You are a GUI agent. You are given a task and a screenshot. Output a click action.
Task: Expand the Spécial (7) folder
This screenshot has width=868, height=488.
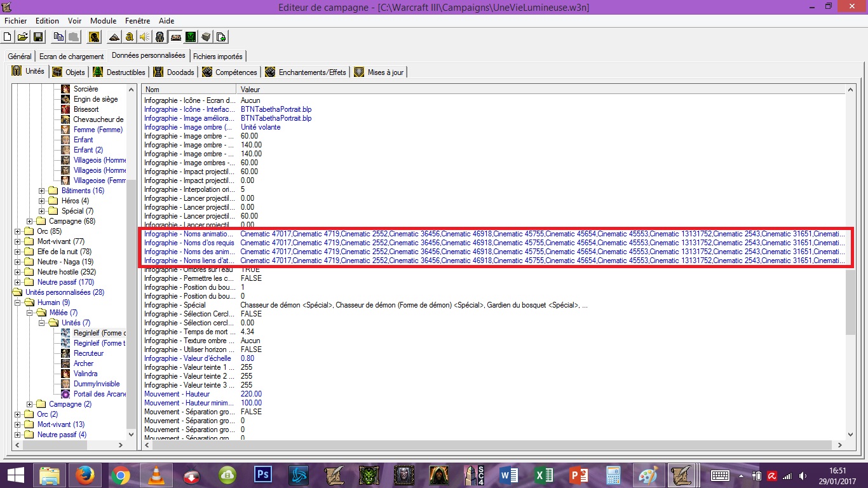[x=42, y=211]
